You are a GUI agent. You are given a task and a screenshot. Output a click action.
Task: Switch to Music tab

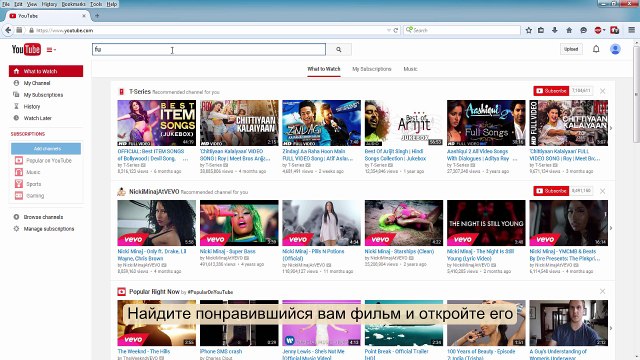click(x=410, y=69)
